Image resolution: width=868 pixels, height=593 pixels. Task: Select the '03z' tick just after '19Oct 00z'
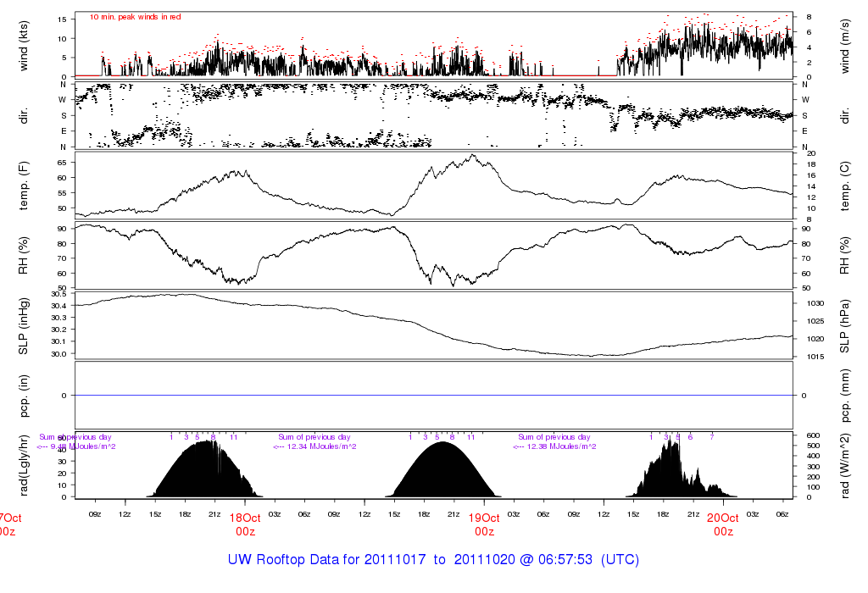pyautogui.click(x=514, y=514)
